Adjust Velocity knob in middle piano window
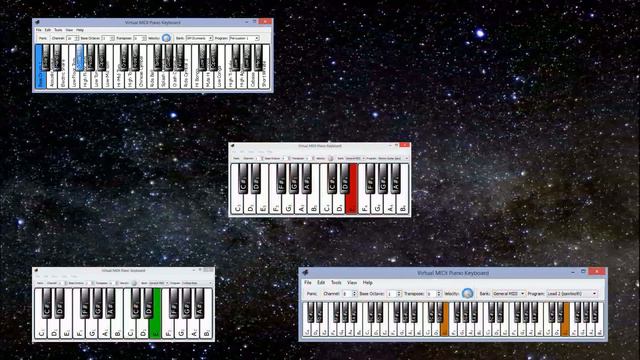The height and width of the screenshot is (360, 640). click(331, 158)
